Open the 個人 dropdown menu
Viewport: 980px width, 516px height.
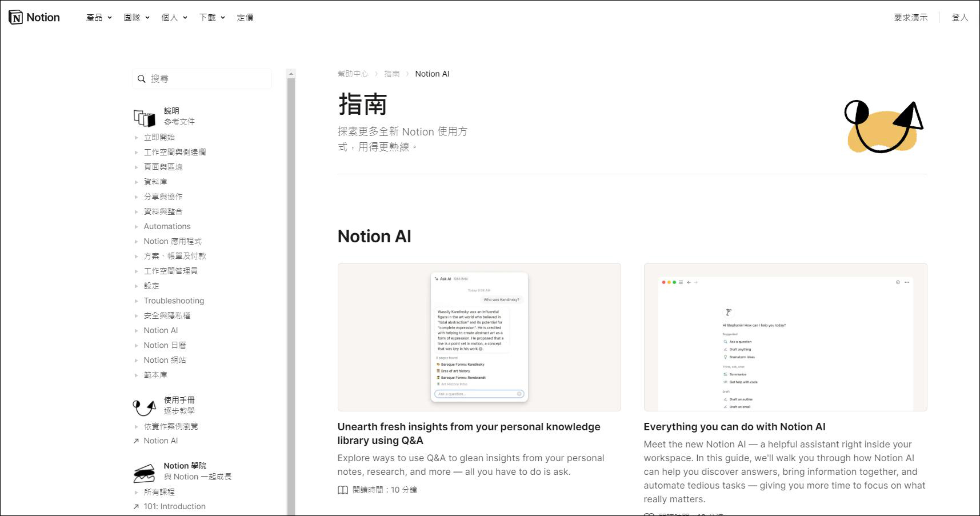174,18
